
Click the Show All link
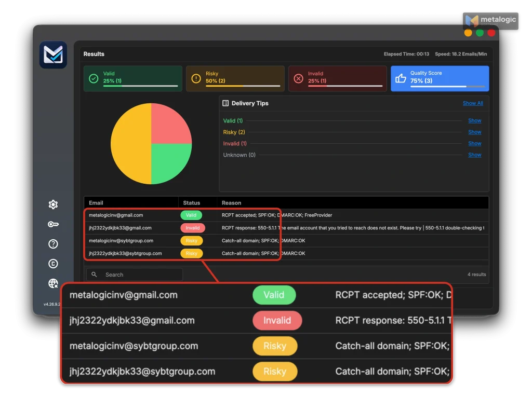(473, 103)
